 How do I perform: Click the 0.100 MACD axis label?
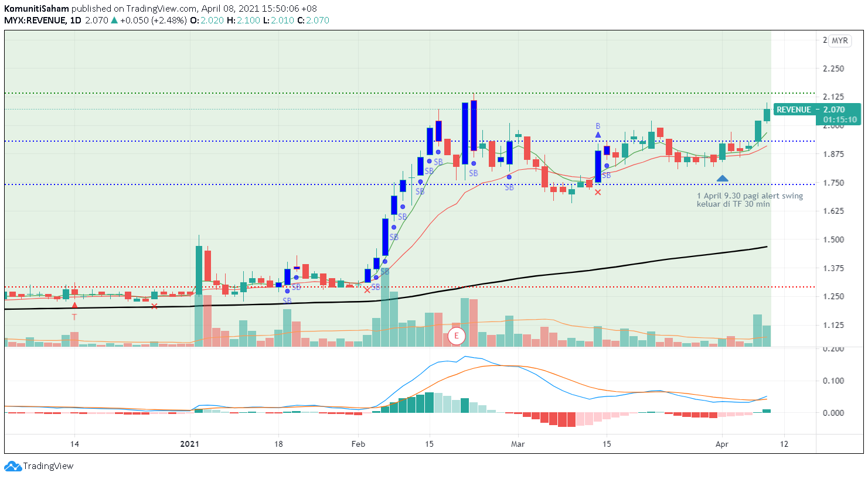833,381
